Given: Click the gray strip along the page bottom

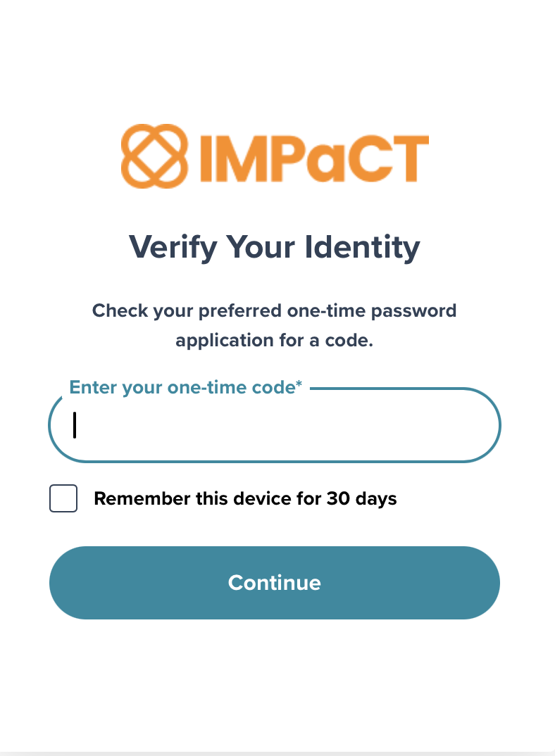Looking at the screenshot, I should click(x=277, y=754).
